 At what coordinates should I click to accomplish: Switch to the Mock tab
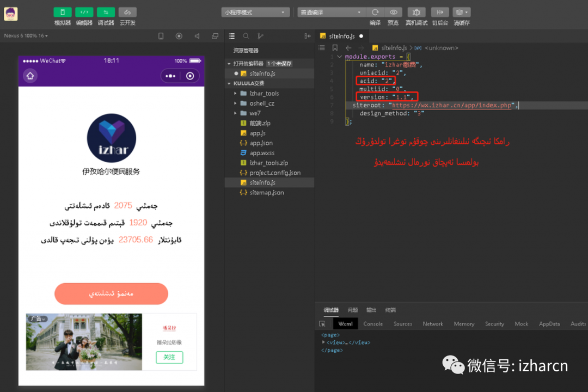pos(521,324)
